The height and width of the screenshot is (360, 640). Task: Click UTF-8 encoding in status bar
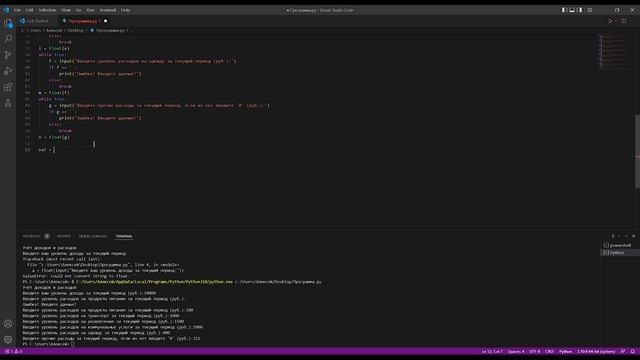(534, 351)
